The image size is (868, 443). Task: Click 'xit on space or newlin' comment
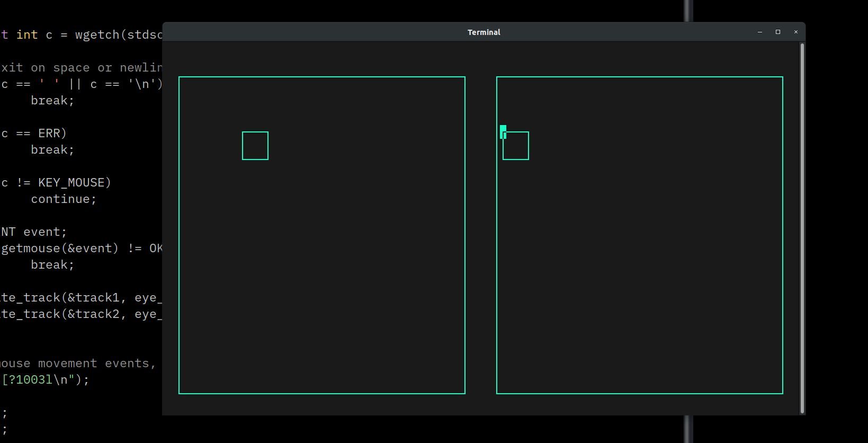[x=82, y=68]
